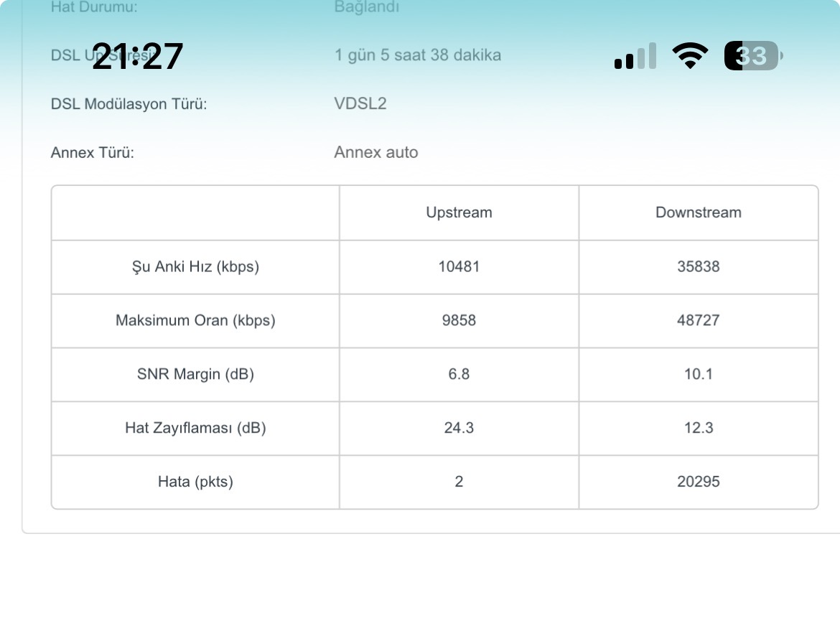Click the Maksimum Oran (kbps) row label
This screenshot has height=623, width=840.
click(x=195, y=320)
